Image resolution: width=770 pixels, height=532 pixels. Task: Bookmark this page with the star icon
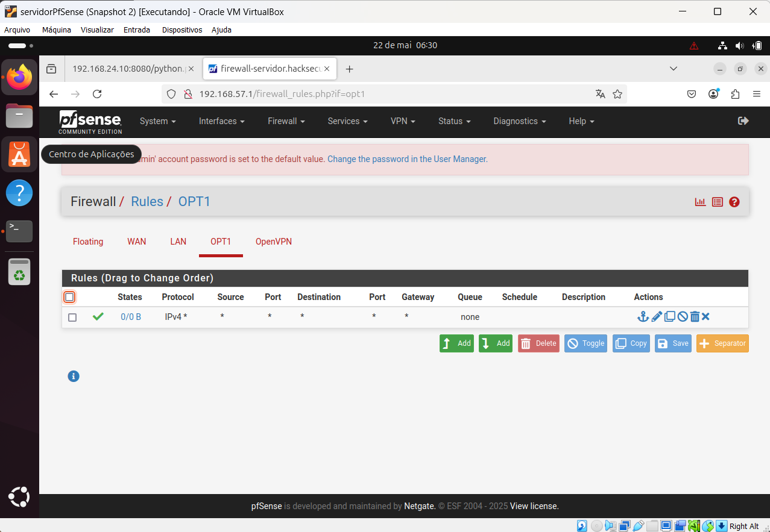617,94
